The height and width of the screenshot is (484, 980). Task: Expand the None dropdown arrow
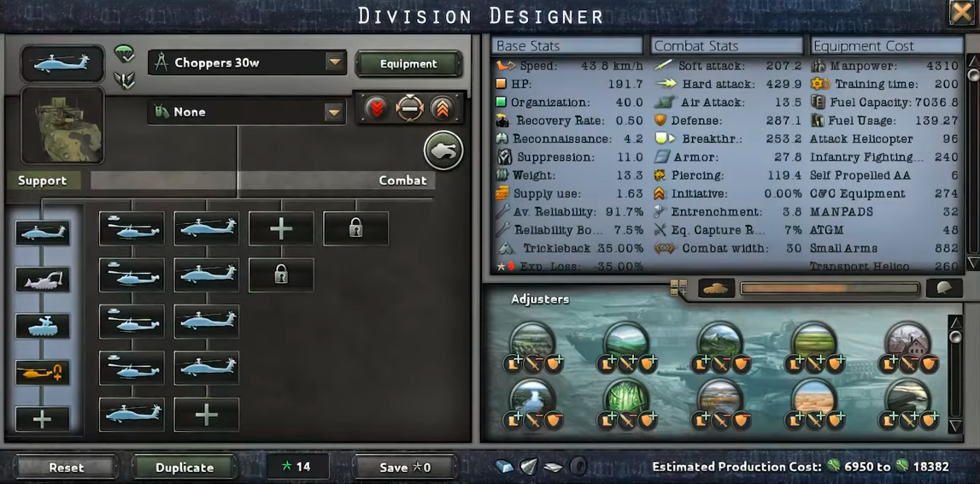coord(335,113)
